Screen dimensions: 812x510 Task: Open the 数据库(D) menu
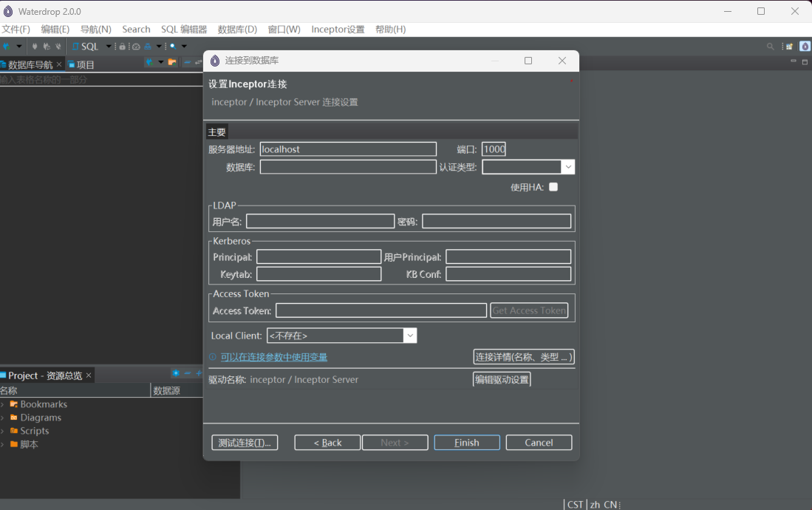coord(237,30)
